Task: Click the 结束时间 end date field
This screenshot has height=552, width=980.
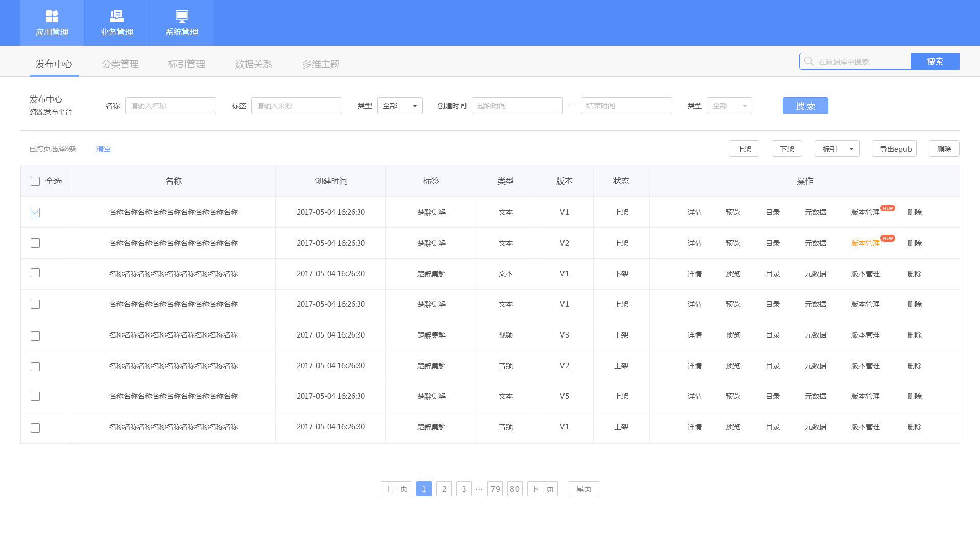Action: coord(626,106)
